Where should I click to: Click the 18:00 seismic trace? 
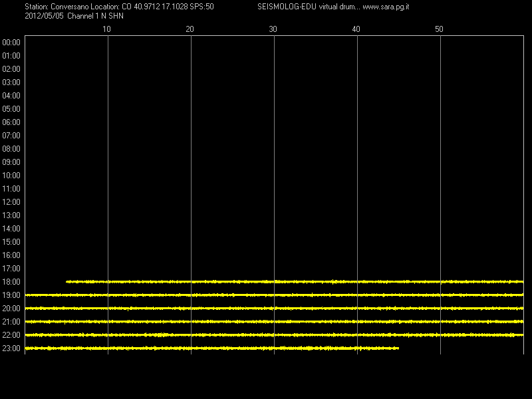[295, 281]
